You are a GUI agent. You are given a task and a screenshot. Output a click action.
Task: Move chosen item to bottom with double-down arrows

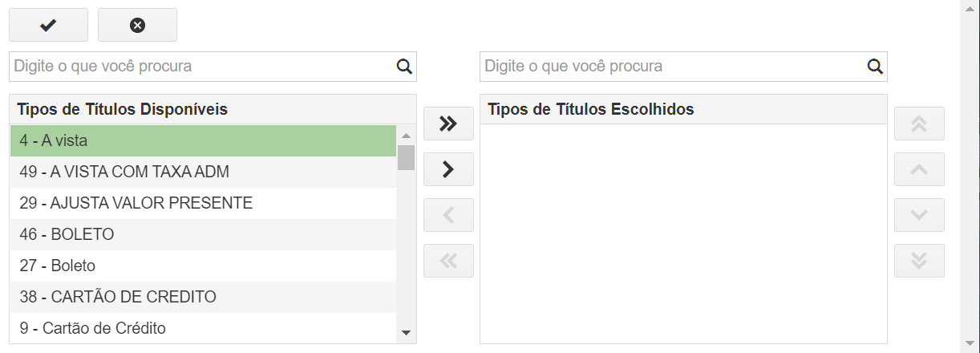point(919,261)
